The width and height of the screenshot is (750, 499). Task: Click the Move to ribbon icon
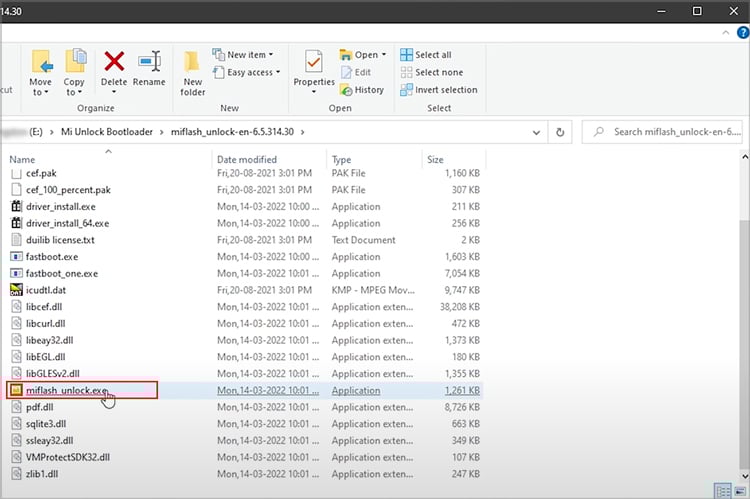coord(42,62)
